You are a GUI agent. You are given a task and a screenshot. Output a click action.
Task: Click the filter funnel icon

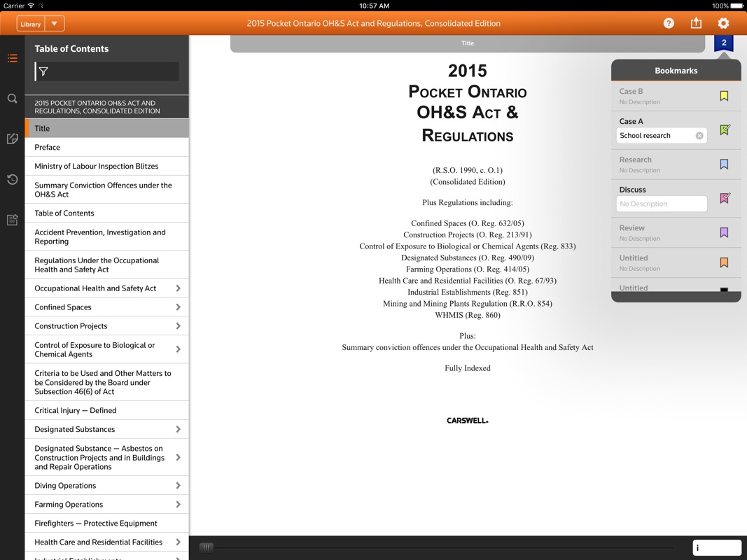[43, 71]
